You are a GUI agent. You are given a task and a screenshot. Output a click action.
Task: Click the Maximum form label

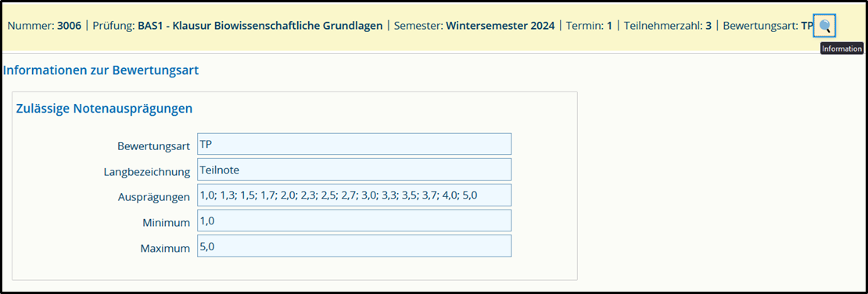(x=165, y=249)
